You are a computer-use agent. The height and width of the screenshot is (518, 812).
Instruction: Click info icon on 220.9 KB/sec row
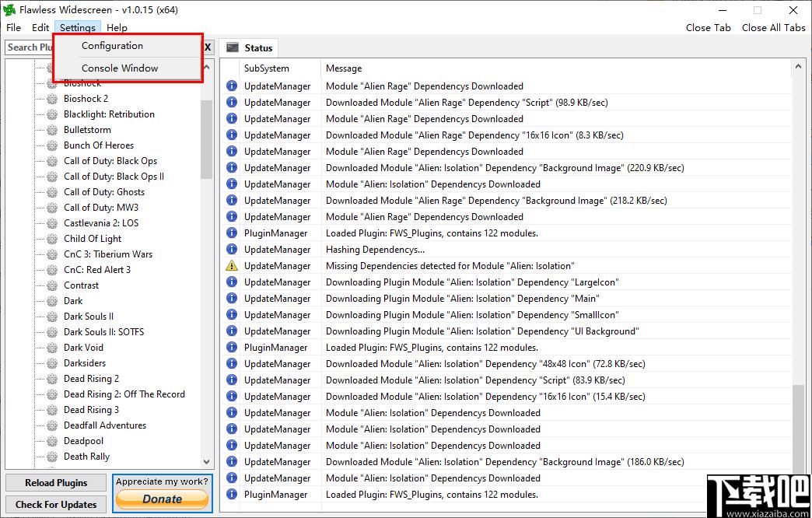point(232,167)
